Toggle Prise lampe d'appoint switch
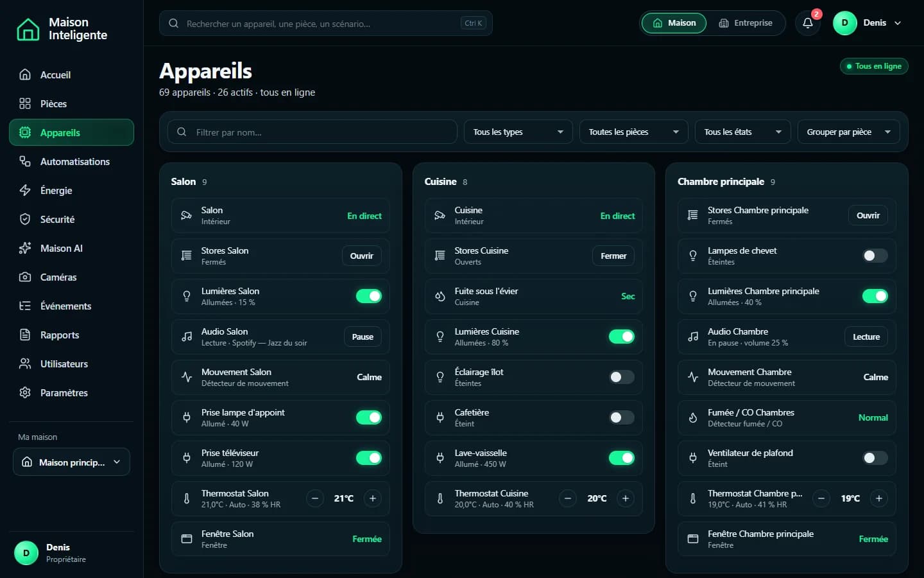This screenshot has width=924, height=578. point(369,417)
